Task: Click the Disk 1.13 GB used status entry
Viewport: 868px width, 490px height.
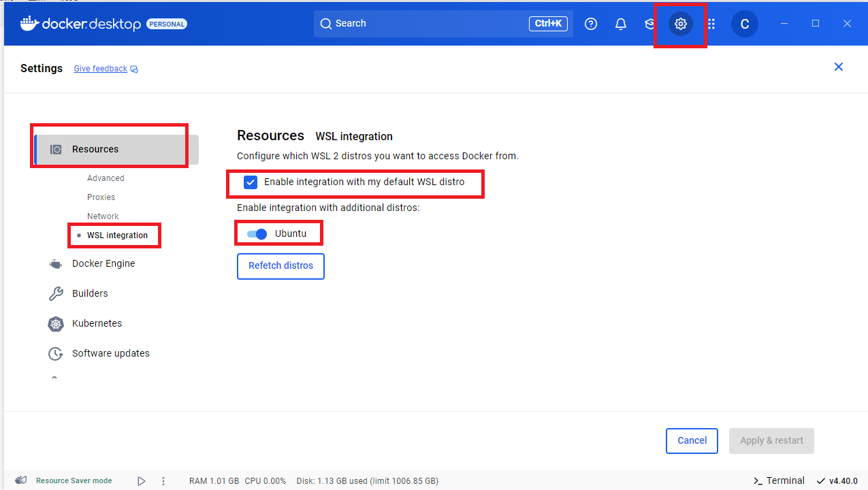Action: click(368, 480)
